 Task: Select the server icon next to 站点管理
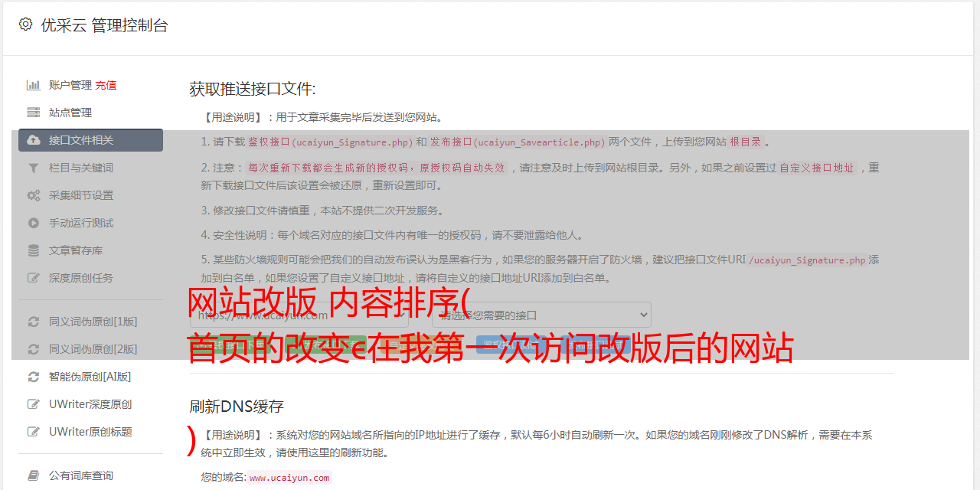[34, 113]
